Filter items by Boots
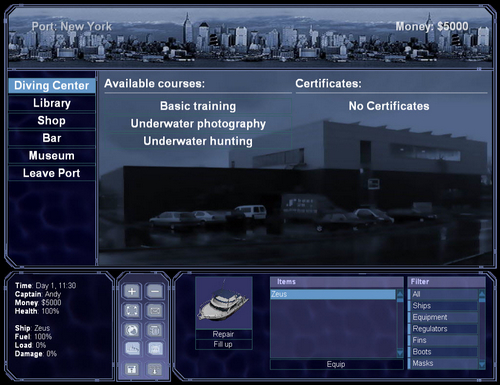 coord(443,352)
